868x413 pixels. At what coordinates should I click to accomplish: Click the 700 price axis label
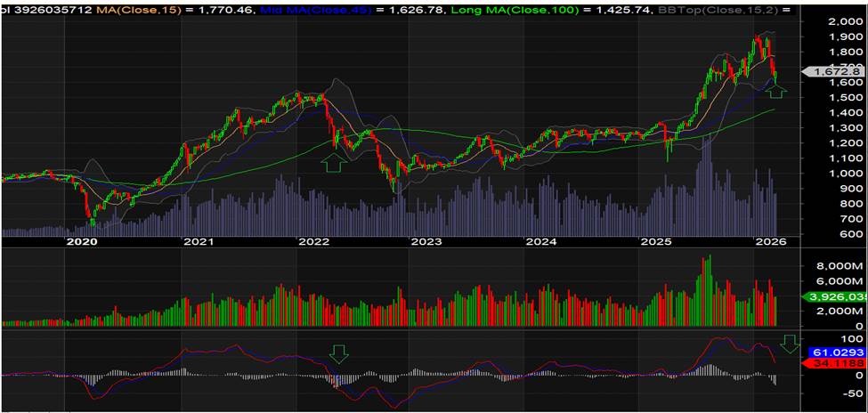tap(849, 219)
